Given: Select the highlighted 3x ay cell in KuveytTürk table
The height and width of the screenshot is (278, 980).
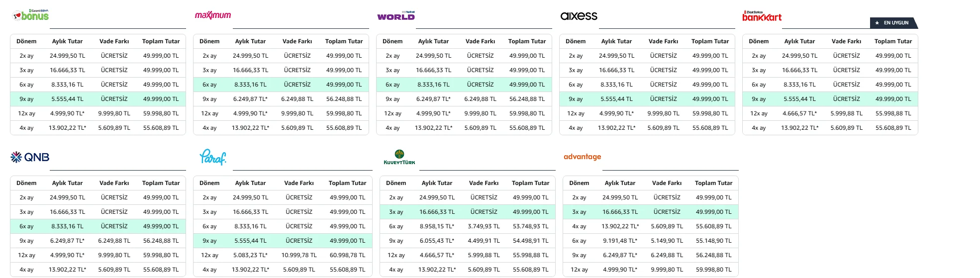Looking at the screenshot, I should [396, 212].
